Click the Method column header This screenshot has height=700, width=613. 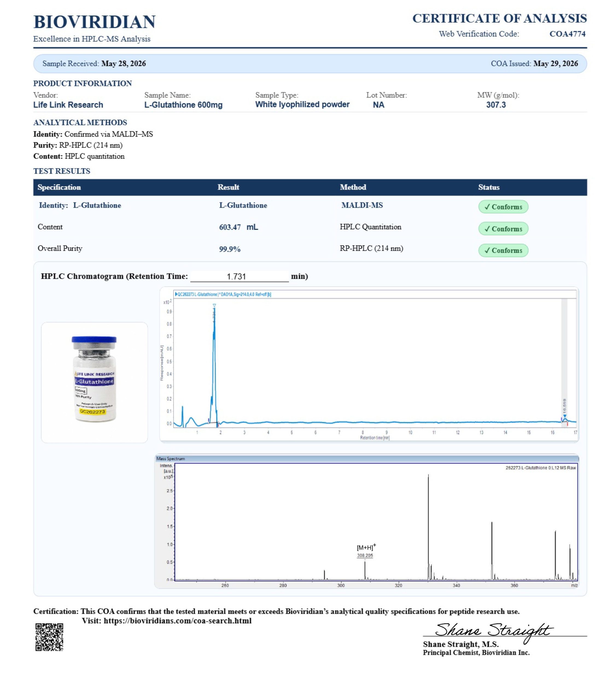click(353, 187)
